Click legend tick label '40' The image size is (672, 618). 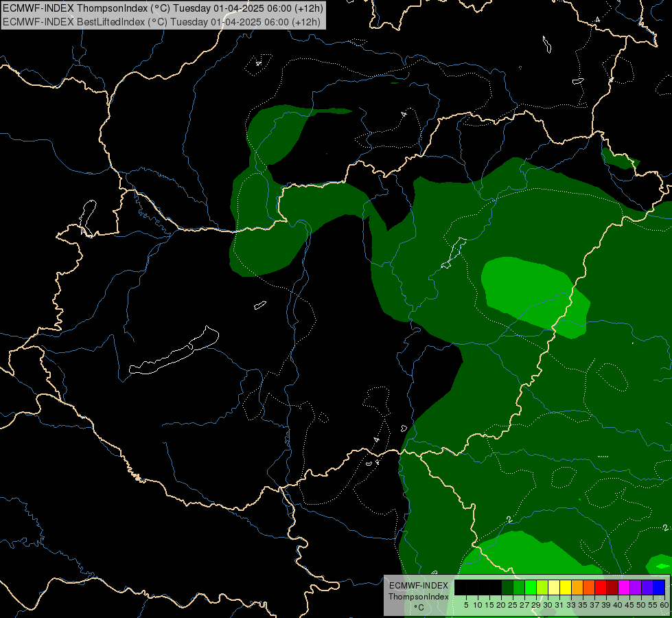(x=618, y=605)
